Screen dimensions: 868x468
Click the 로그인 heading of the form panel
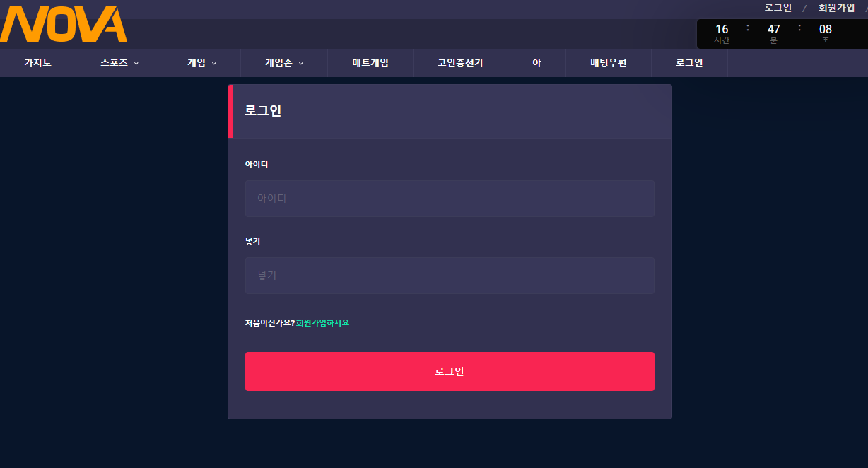click(263, 111)
